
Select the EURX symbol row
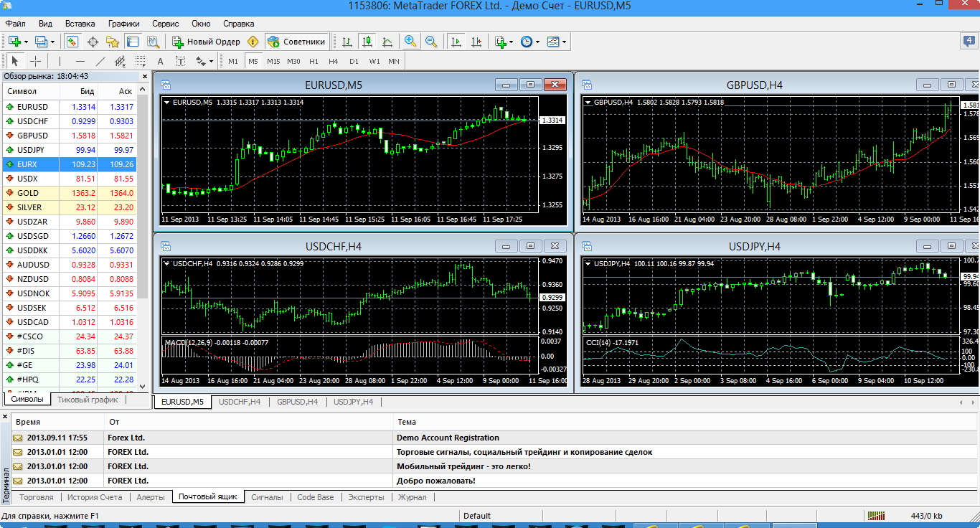70,164
